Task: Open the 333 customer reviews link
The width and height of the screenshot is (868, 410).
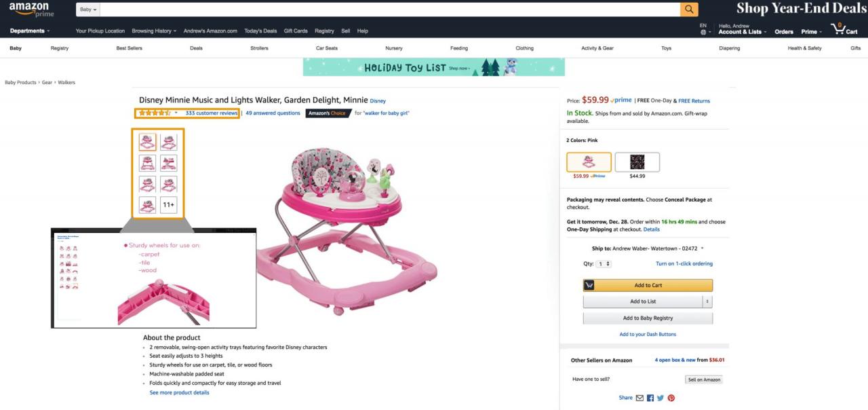Action: point(212,113)
